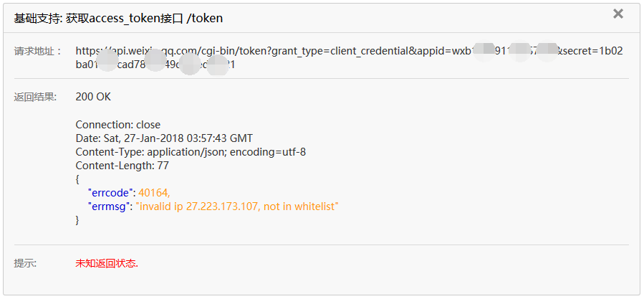This screenshot has width=644, height=299.
Task: Click the second line of the request URL
Action: click(x=155, y=65)
